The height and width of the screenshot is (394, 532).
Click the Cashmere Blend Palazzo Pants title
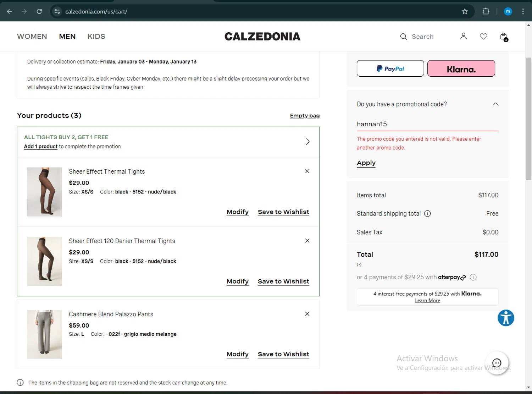click(111, 314)
